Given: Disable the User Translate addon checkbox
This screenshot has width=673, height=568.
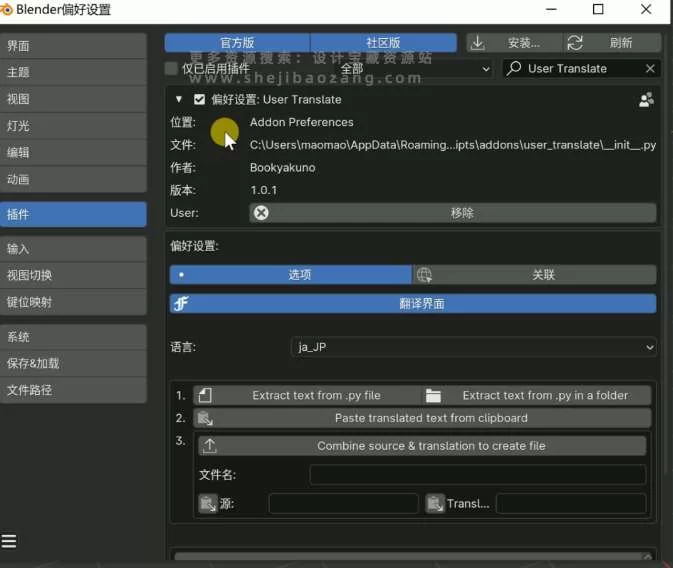Looking at the screenshot, I should 199,100.
